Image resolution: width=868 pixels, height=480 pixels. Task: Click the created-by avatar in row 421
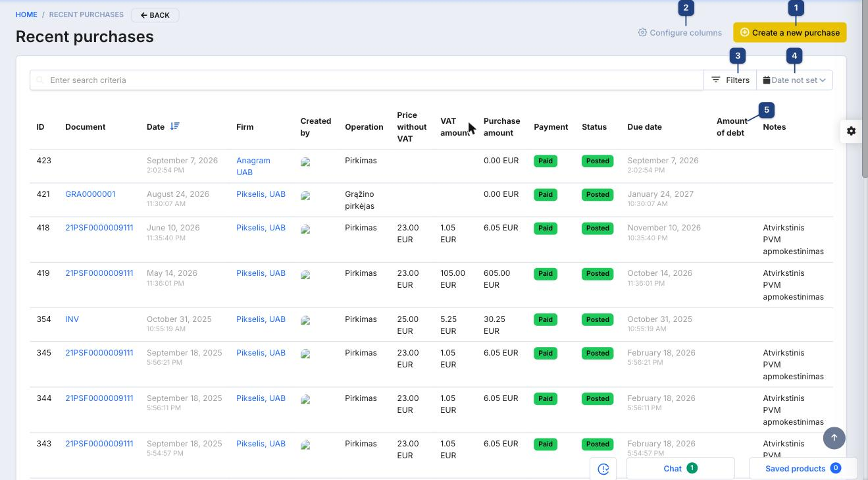click(305, 196)
